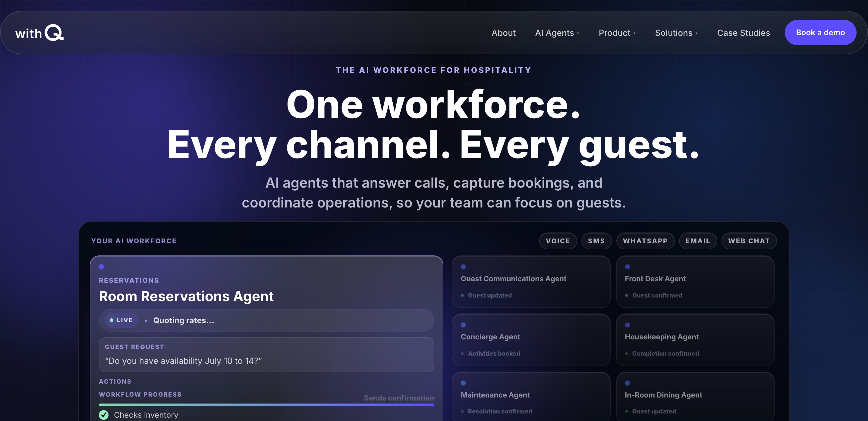Expand the Product dropdown menu

pyautogui.click(x=617, y=33)
